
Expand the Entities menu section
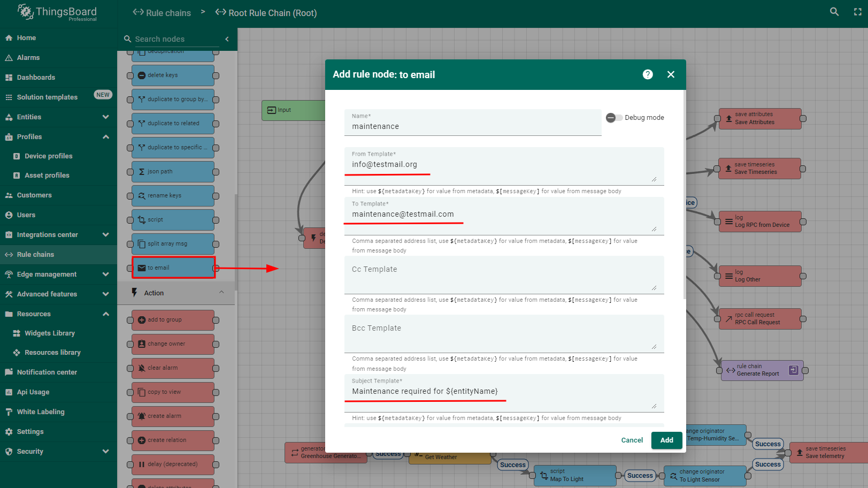(x=105, y=117)
